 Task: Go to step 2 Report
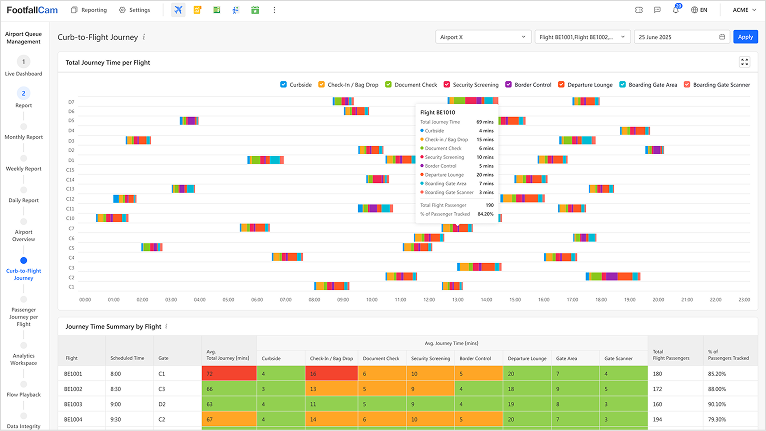[23, 97]
